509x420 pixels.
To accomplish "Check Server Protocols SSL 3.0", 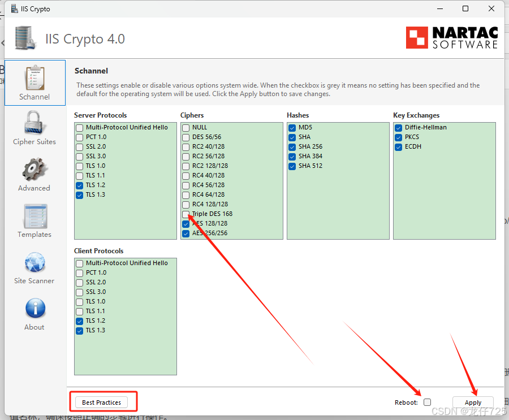I will 80,157.
